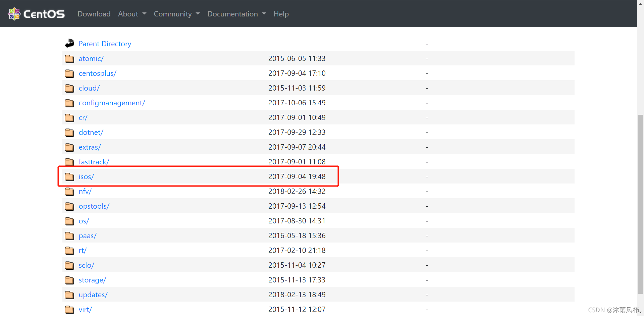Click the folder icon next to cloud/
The width and height of the screenshot is (644, 316).
point(69,88)
